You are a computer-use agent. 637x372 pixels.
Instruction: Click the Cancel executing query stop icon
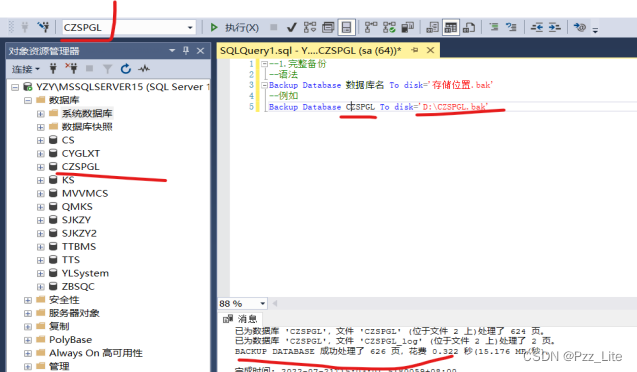pyautogui.click(x=274, y=28)
